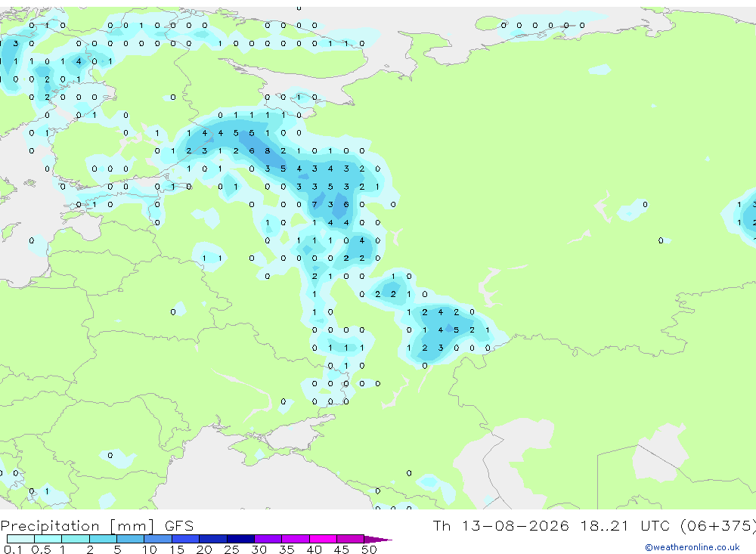The image size is (756, 554).
Task: Click the legend value '0.5'
Action: tap(41, 549)
